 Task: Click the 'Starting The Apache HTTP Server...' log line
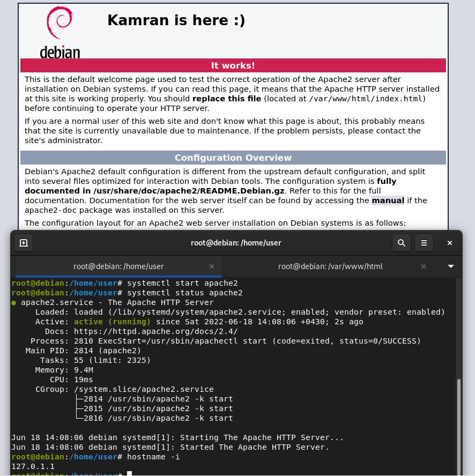click(x=177, y=438)
